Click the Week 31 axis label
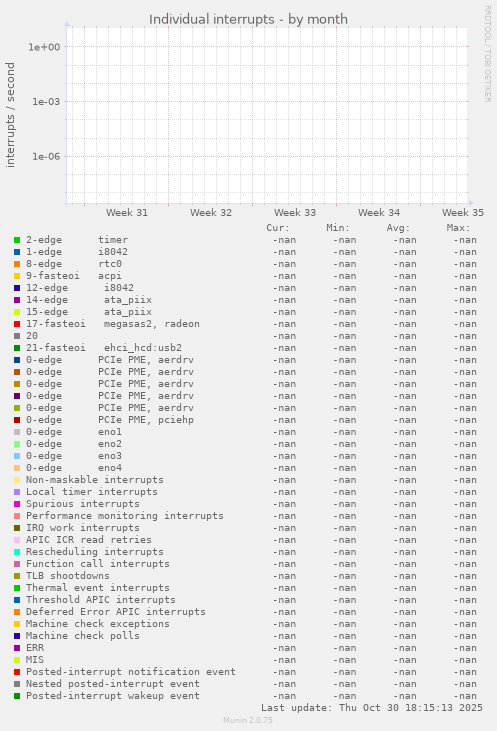This screenshot has height=731, width=497. pos(127,213)
